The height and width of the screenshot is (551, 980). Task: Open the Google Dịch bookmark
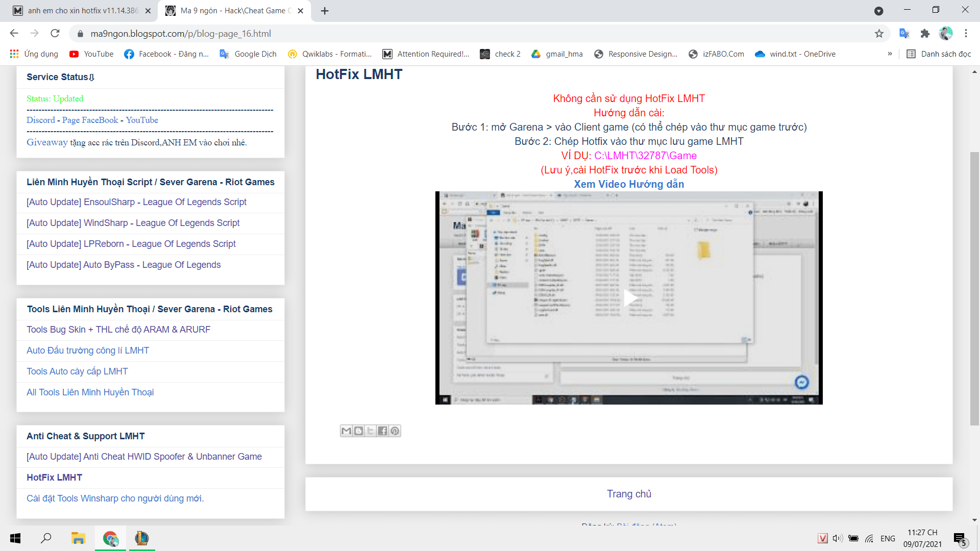pos(248,54)
